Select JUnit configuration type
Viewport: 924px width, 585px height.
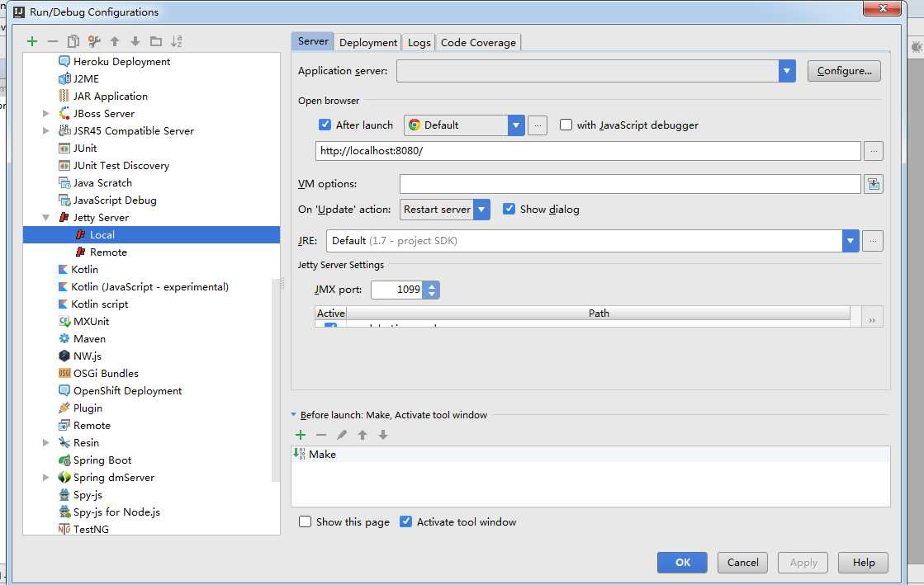(x=85, y=148)
